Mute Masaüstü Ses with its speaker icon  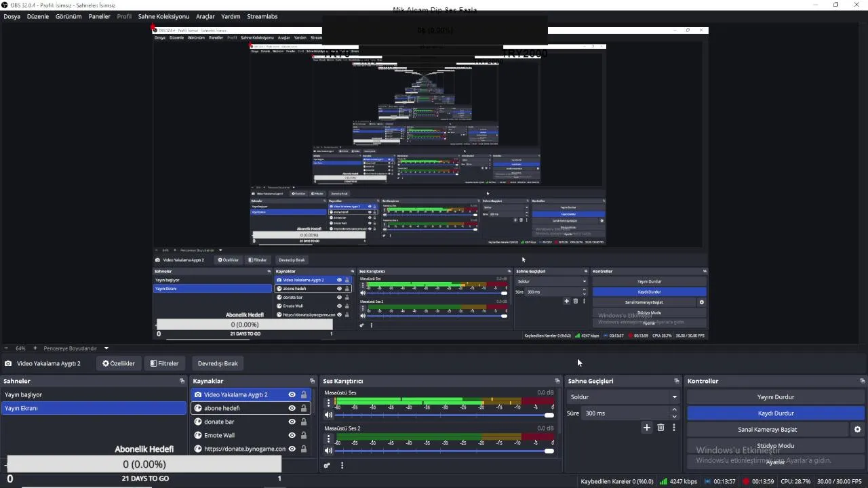point(329,415)
